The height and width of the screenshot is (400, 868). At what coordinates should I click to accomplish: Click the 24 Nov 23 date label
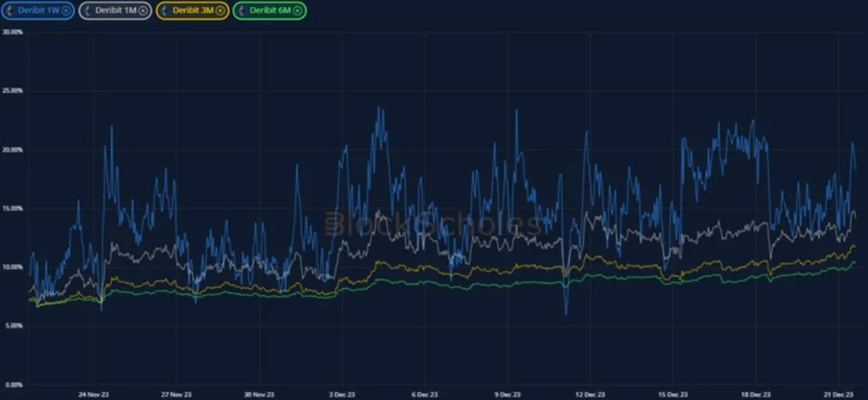tap(93, 395)
